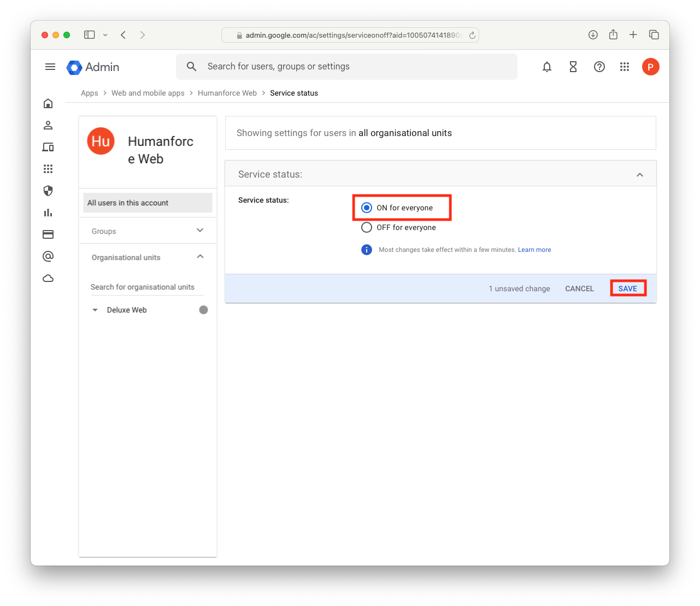This screenshot has height=606, width=700.
Task: Show Safari tab overview
Action: (x=654, y=35)
